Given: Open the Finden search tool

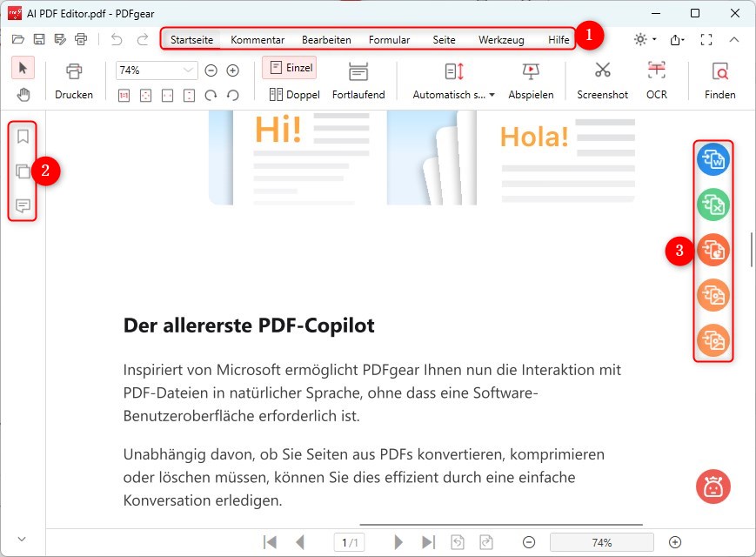Looking at the screenshot, I should click(719, 81).
